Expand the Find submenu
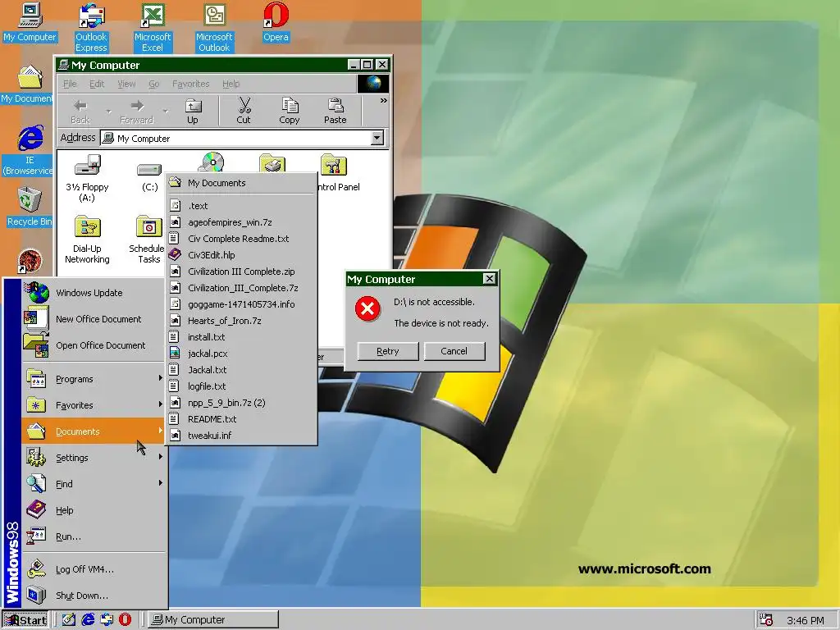Screen dimensions: 840x630 [x=94, y=484]
